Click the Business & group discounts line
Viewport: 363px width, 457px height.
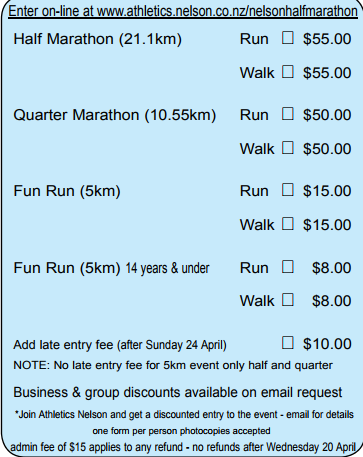pos(178,393)
